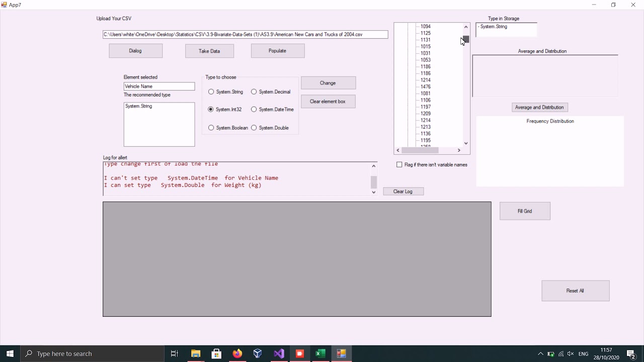Enable 'Flag if there isn't variable names'

click(x=399, y=165)
